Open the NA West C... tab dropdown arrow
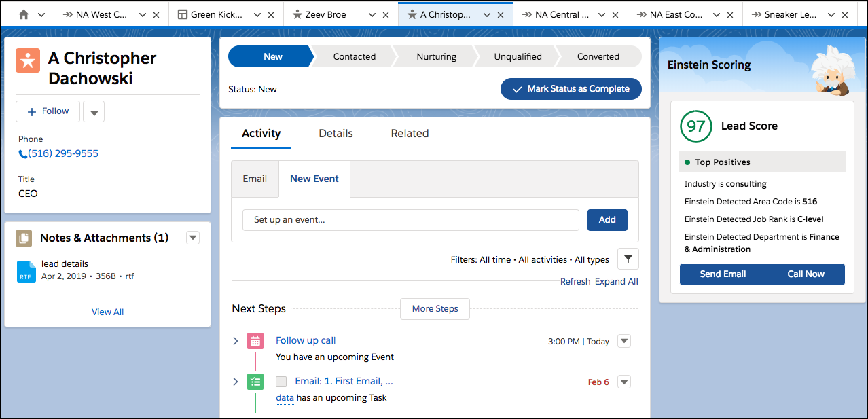Image resolution: width=868 pixels, height=419 pixels. pyautogui.click(x=143, y=15)
